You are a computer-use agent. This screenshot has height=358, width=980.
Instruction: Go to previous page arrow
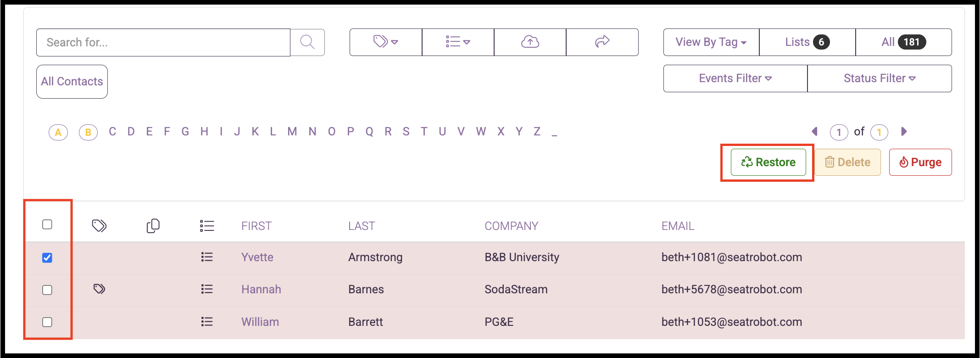[x=815, y=132]
